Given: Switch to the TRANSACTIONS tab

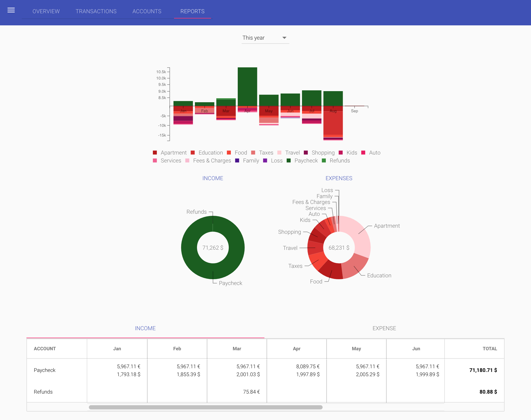Looking at the screenshot, I should point(96,11).
